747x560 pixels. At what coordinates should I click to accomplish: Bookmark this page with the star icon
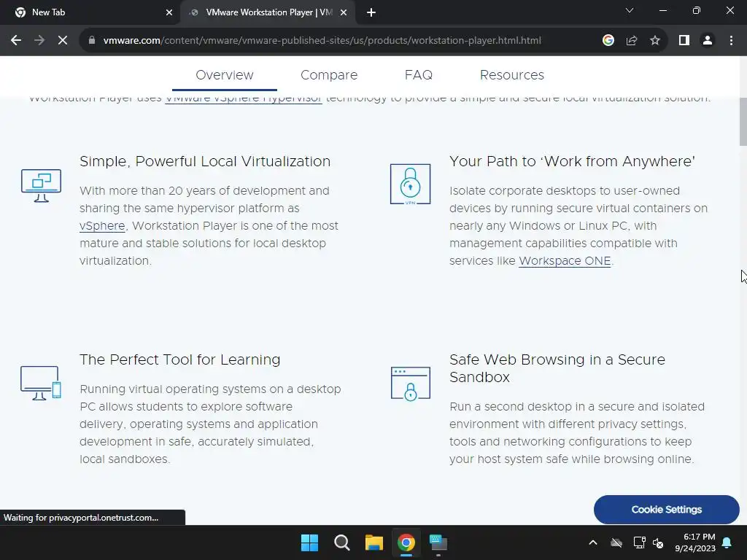point(655,41)
